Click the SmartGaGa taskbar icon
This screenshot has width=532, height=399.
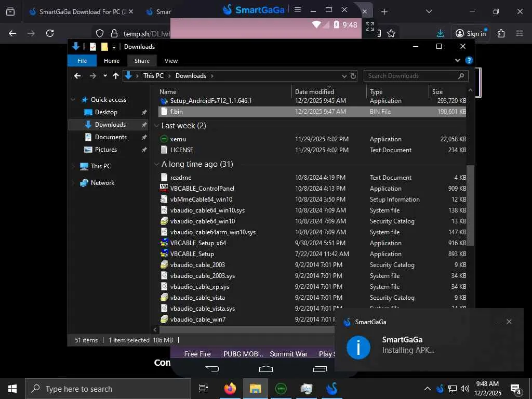[x=331, y=389]
